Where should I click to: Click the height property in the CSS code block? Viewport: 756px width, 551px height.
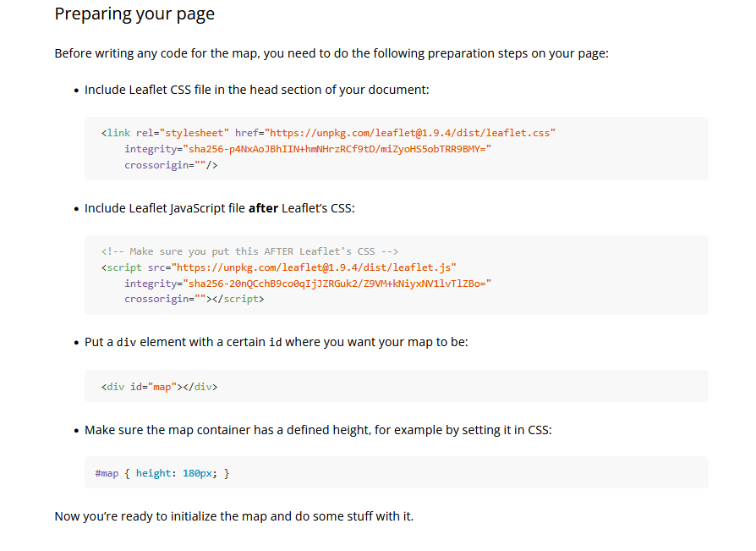pyautogui.click(x=155, y=472)
